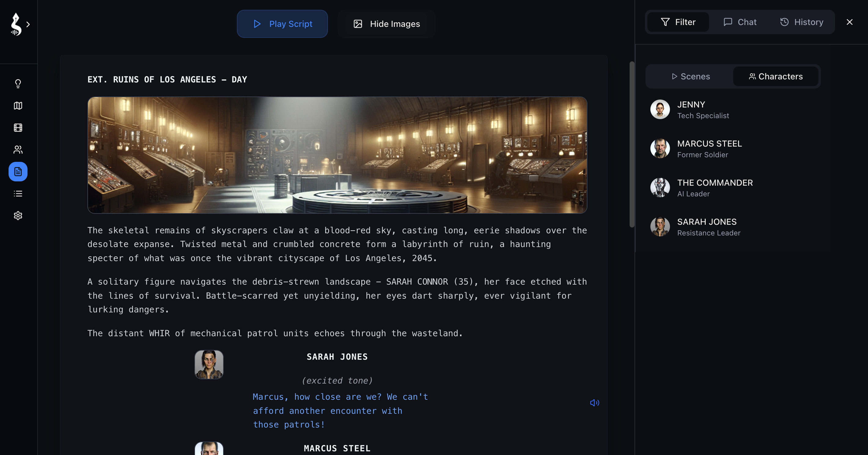Hide Images in the script view

pyautogui.click(x=386, y=24)
